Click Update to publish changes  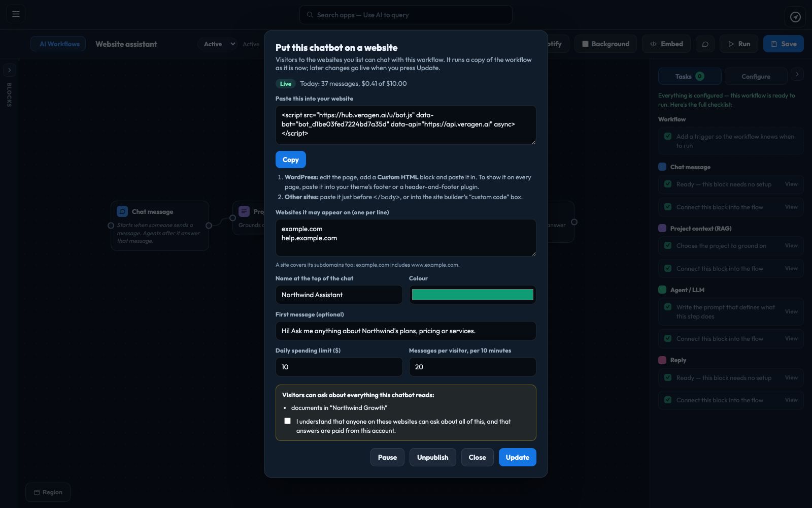click(518, 457)
